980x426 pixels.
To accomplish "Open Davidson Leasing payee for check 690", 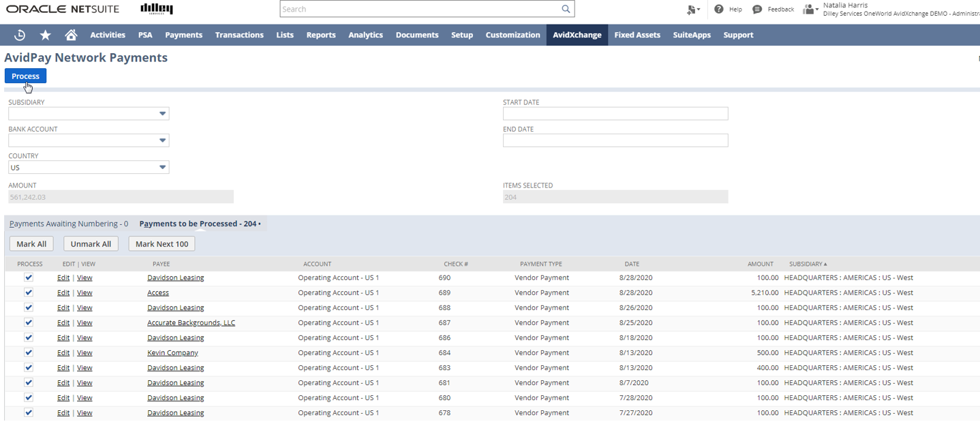I will [x=176, y=277].
